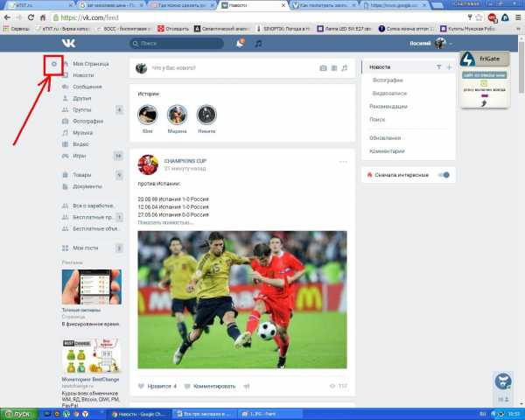Click the browser home icon
This screenshot has width=525, height=420.
click(x=43, y=17)
